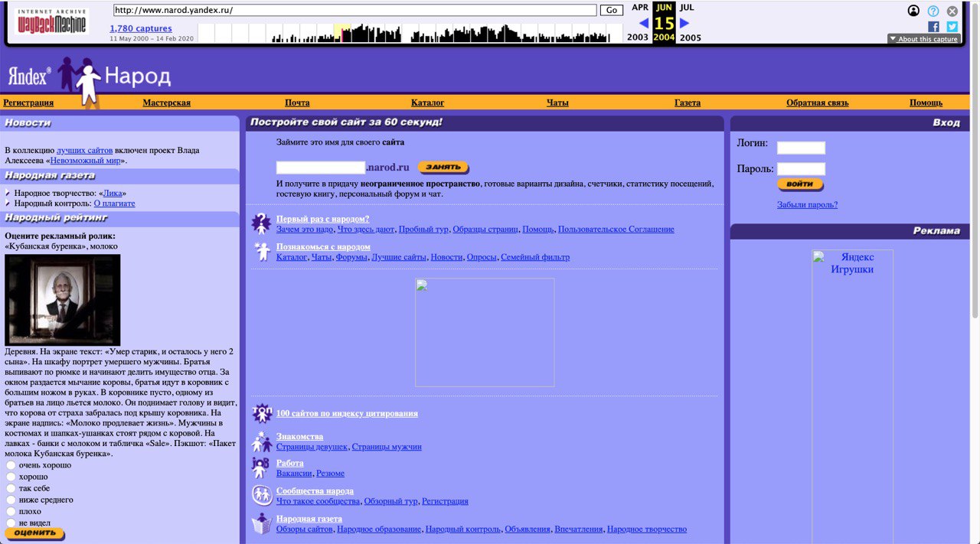Screen dimensions: 980x544
Task: Click the Wayback capture timeline histogram
Action: (410, 33)
